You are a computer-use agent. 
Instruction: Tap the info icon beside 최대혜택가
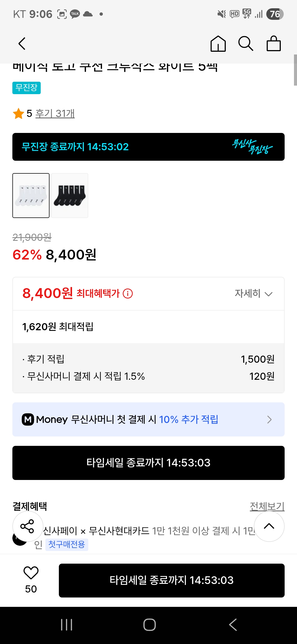click(x=128, y=294)
